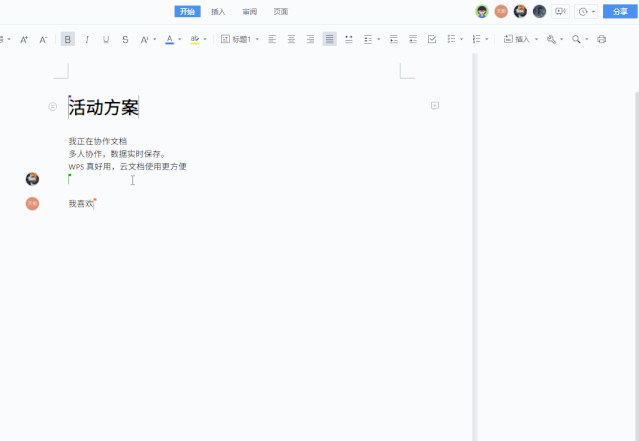The width and height of the screenshot is (639, 441).
Task: Align text left
Action: 272,40
